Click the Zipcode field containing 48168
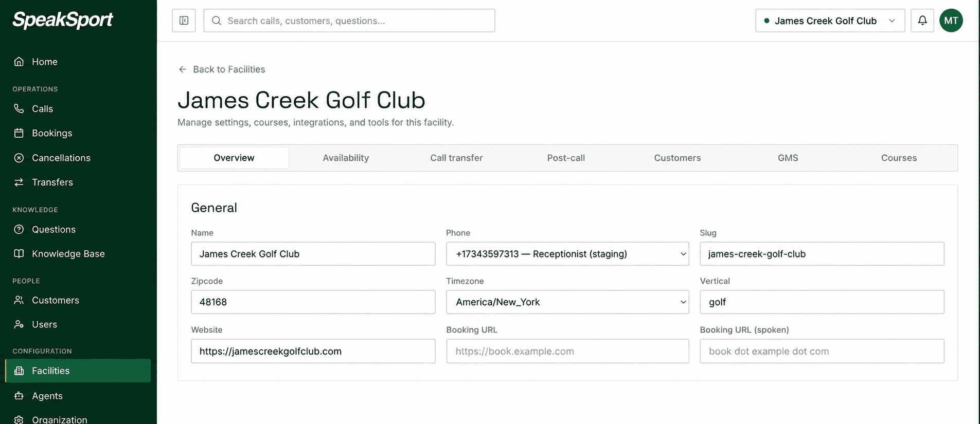 click(313, 302)
